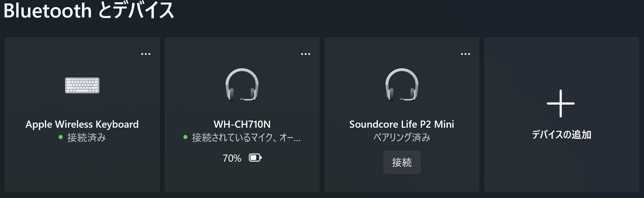Click the battery icon next to 70%
644x198 pixels.
pos(255,158)
